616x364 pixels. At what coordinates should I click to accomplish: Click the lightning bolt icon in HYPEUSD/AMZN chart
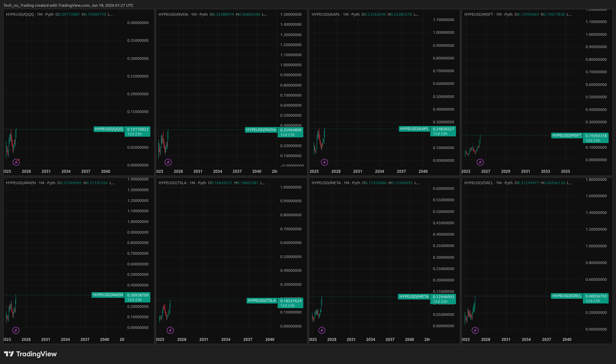[16, 330]
